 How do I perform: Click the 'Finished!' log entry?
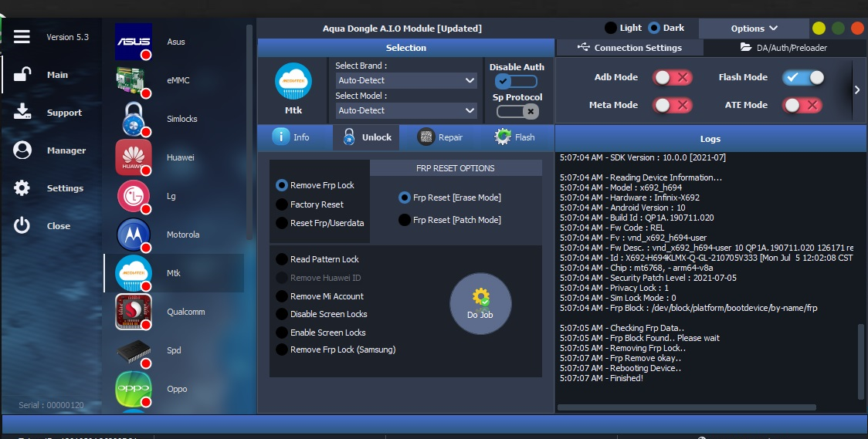pos(601,378)
